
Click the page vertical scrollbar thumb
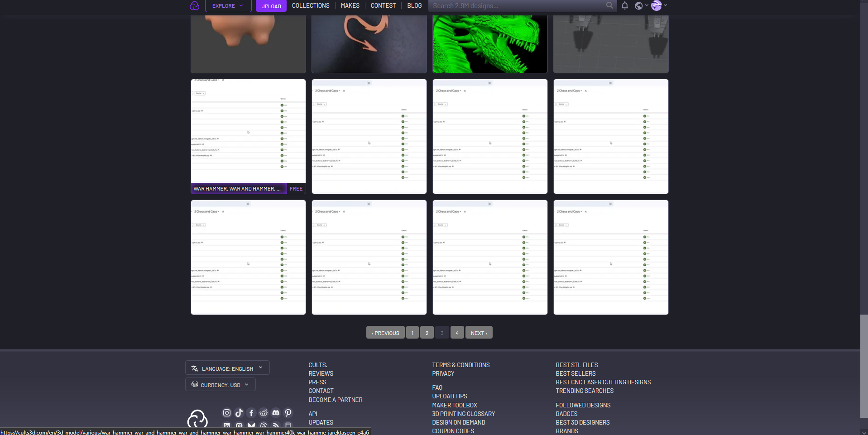(x=864, y=366)
